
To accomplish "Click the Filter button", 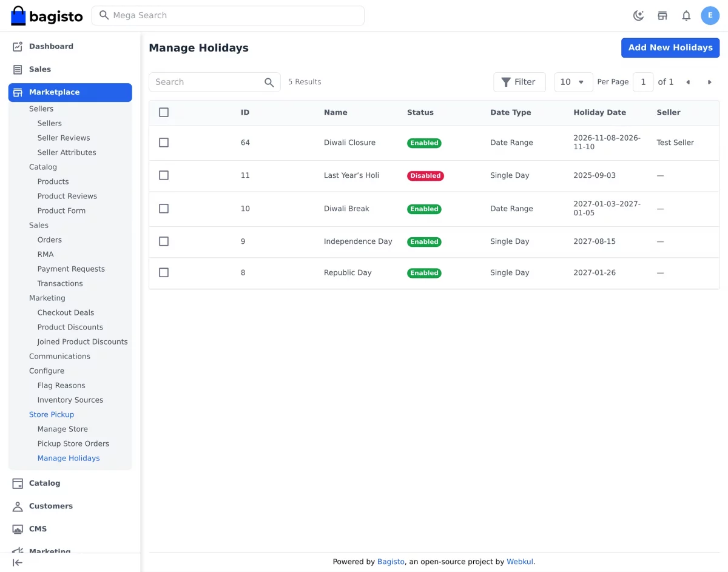I will pos(519,82).
